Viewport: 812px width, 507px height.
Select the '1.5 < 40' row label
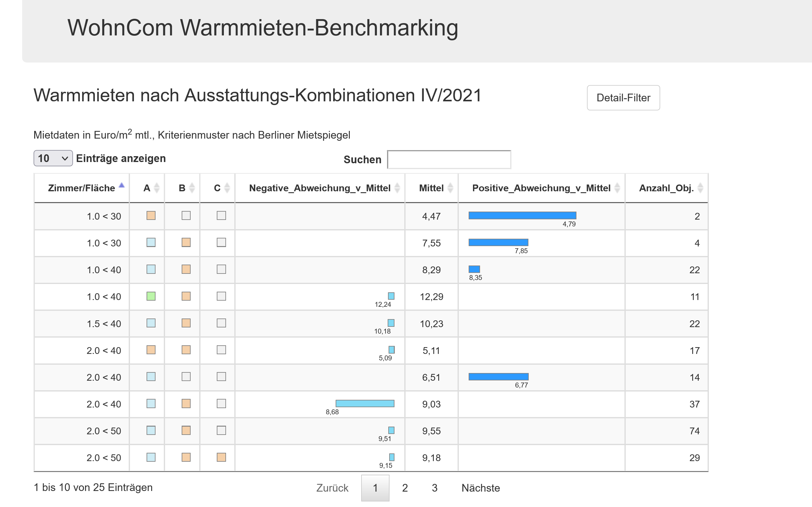point(104,324)
